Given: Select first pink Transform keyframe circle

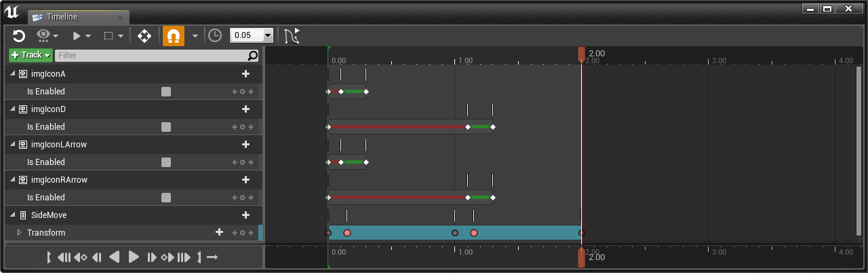Looking at the screenshot, I should click(x=347, y=233).
